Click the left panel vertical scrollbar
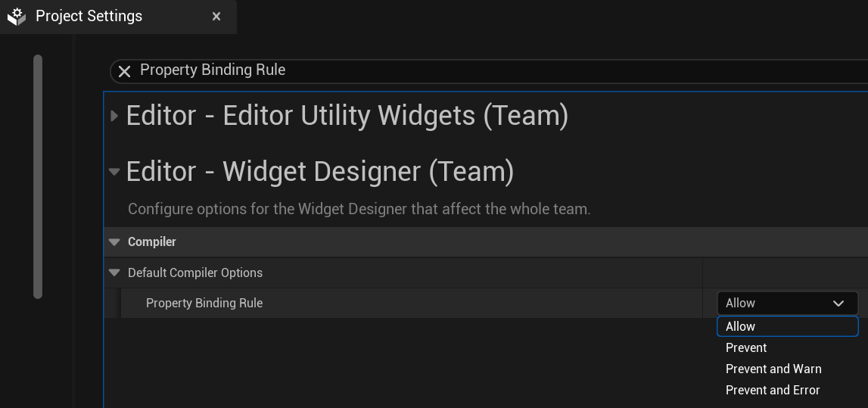Viewport: 868px width, 408px height. coord(38,176)
